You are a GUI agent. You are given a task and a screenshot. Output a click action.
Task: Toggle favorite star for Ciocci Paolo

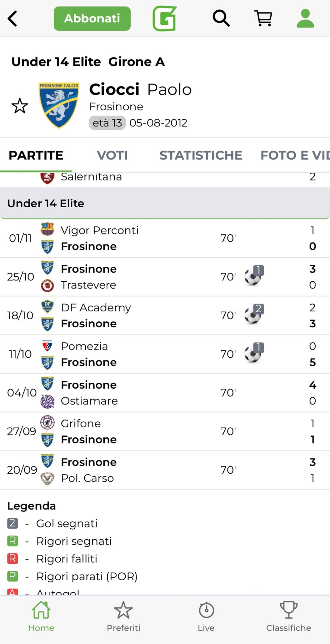click(20, 106)
